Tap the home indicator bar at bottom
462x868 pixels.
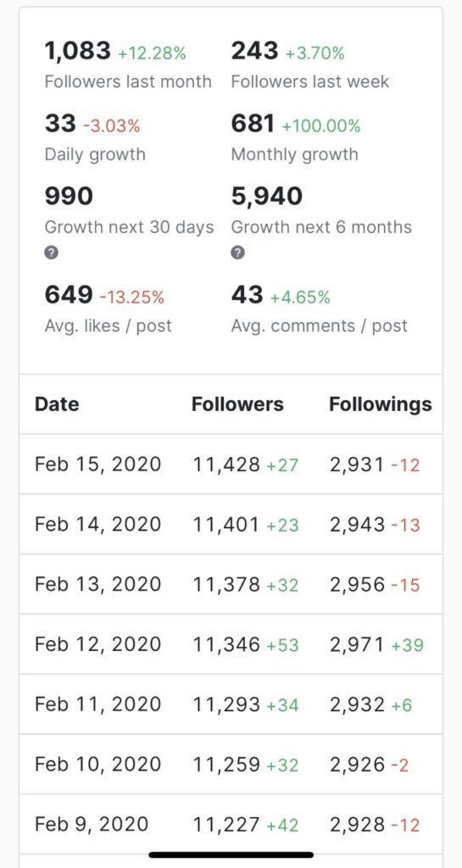coord(231,854)
